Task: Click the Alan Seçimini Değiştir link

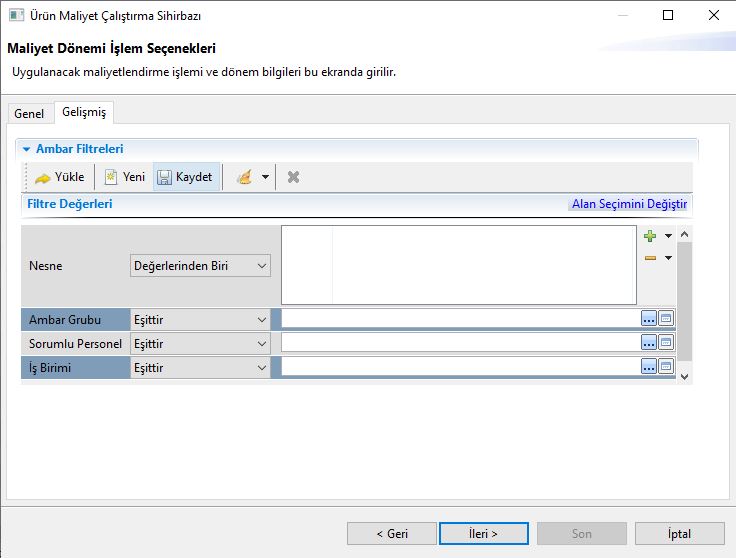Action: [x=628, y=204]
